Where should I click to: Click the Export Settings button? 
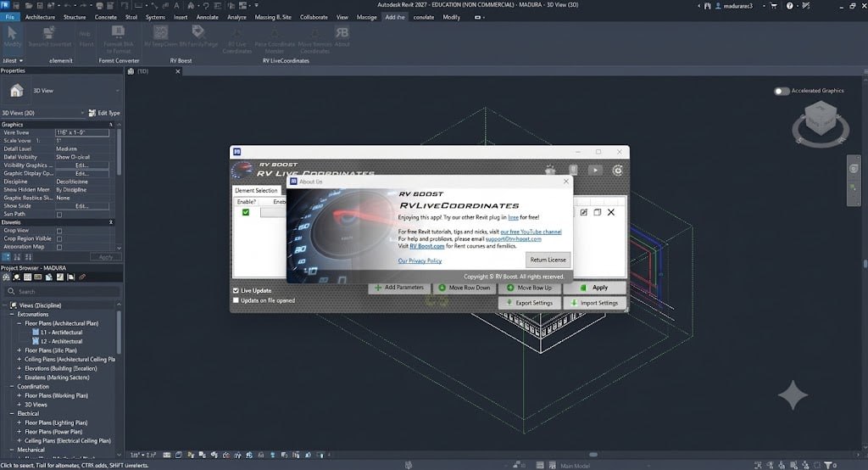pyautogui.click(x=530, y=303)
